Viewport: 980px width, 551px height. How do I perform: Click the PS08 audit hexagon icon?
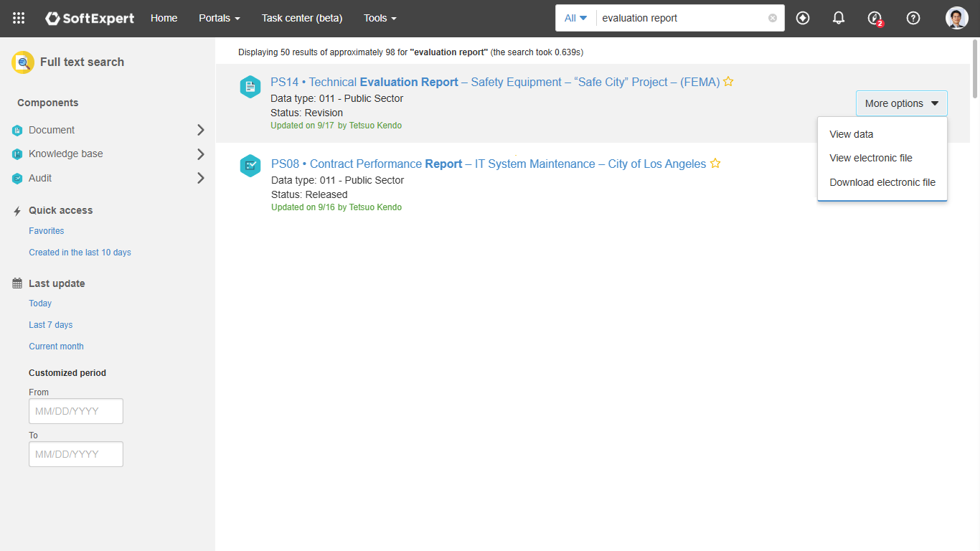tap(250, 166)
